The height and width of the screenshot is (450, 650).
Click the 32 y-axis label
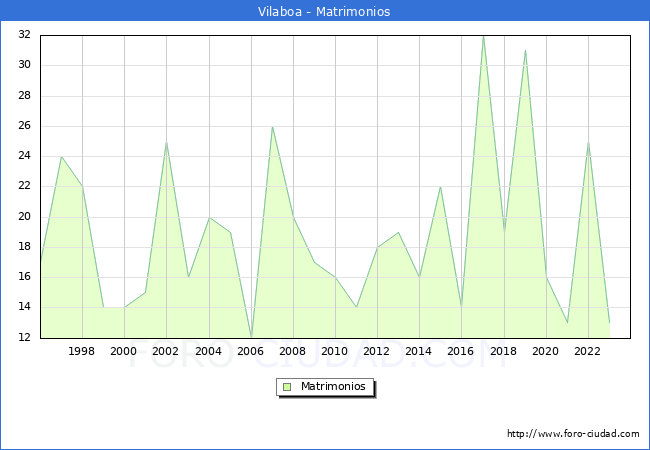(x=24, y=35)
